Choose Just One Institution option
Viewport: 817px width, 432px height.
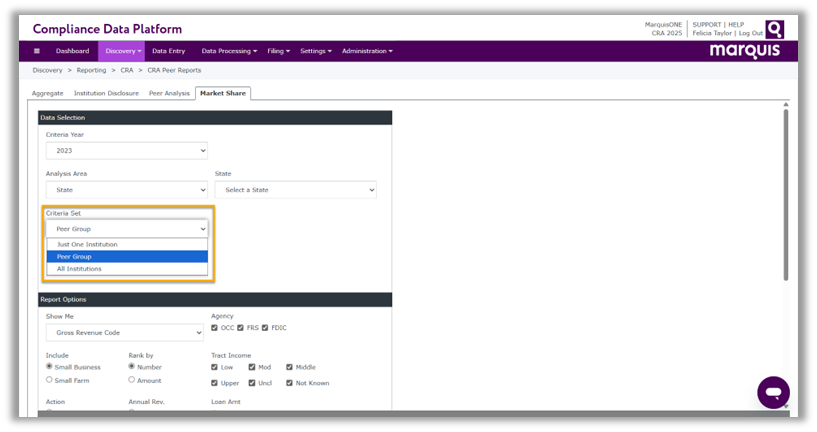[x=87, y=244]
